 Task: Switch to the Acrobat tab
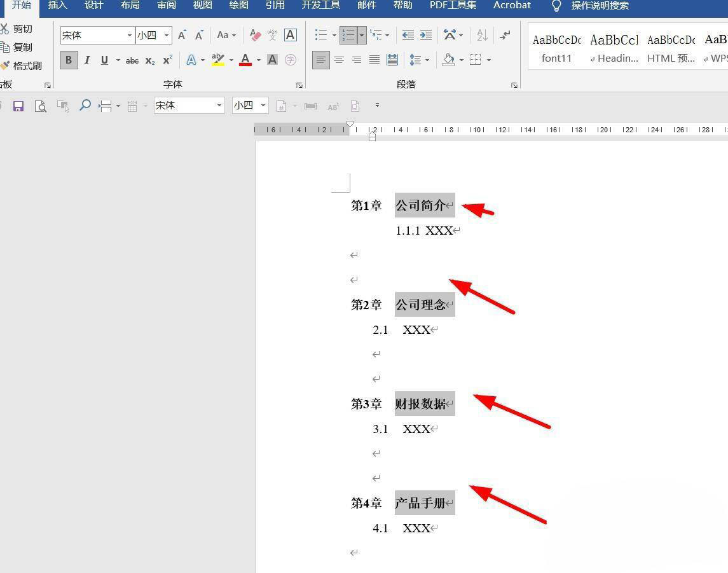[x=512, y=6]
